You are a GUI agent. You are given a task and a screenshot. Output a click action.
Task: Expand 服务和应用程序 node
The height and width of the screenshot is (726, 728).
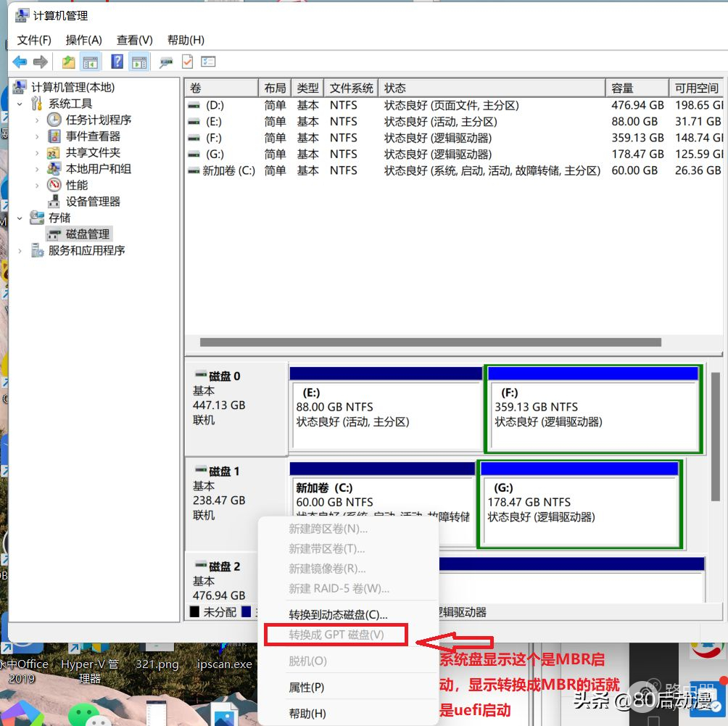[x=20, y=251]
